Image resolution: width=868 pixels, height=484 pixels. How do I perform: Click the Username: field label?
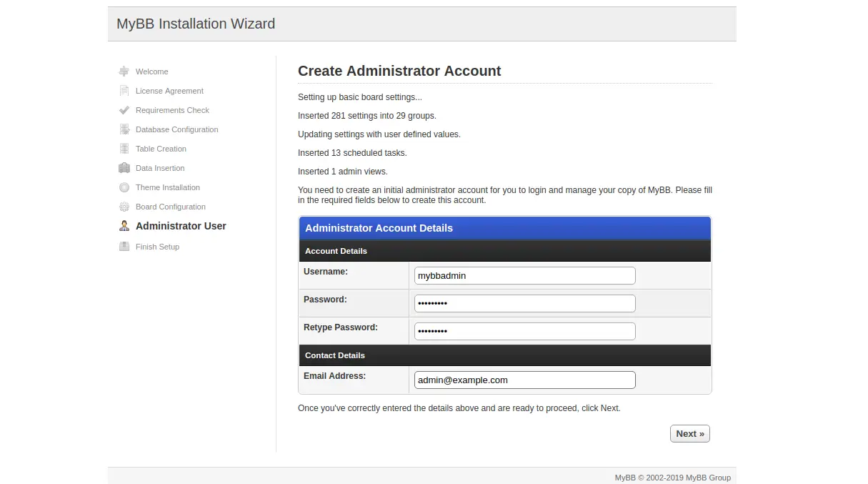tap(326, 272)
